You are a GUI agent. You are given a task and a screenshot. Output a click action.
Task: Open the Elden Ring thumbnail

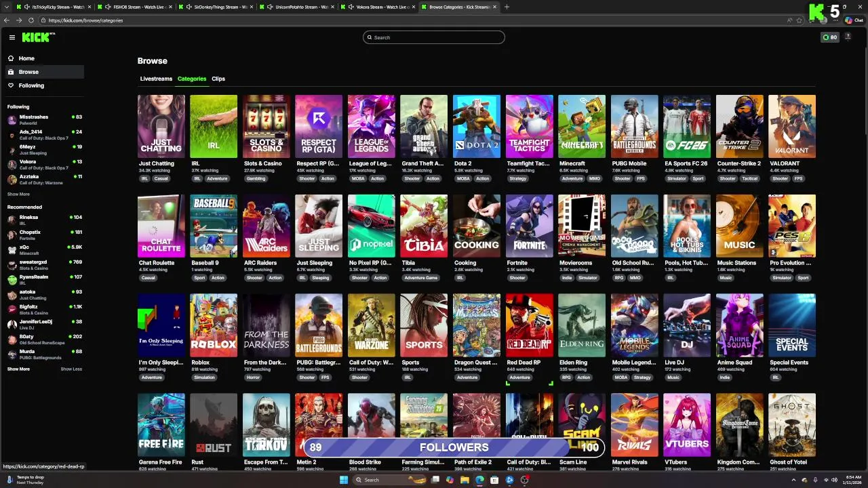[582, 325]
